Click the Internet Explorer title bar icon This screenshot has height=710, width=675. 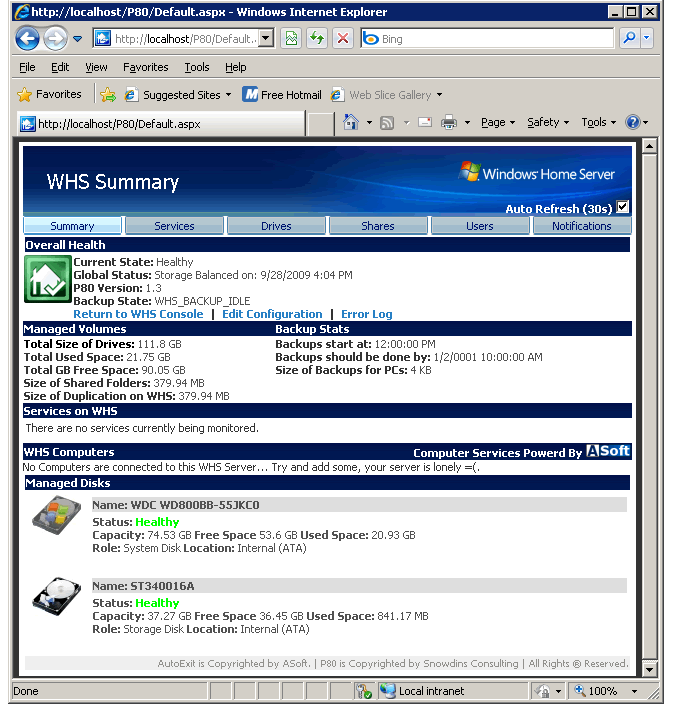(22, 11)
